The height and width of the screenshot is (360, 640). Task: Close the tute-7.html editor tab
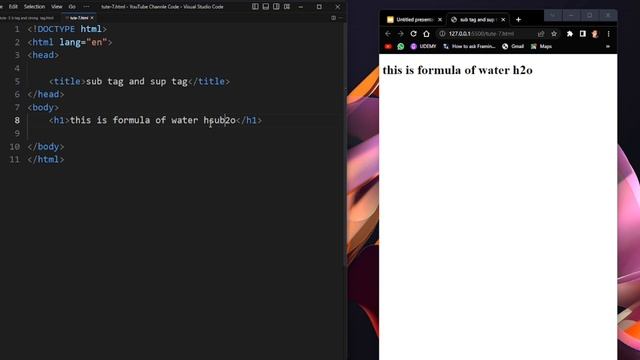92,18
